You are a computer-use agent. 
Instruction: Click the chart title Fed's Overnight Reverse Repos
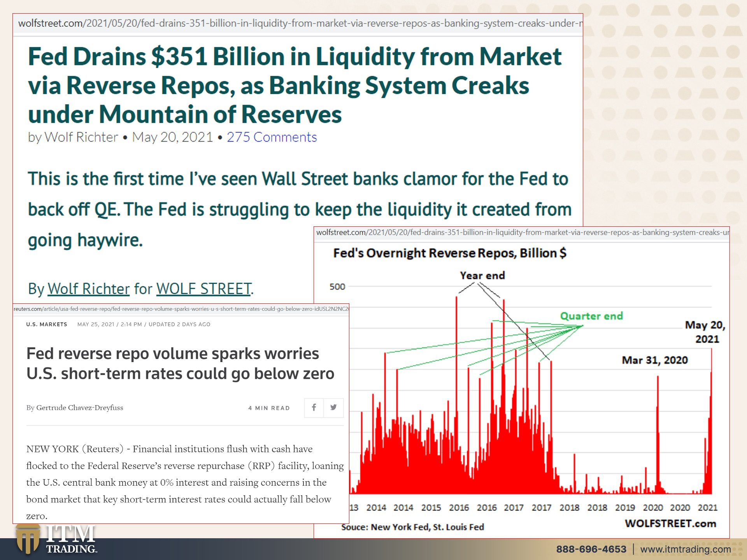tap(450, 253)
